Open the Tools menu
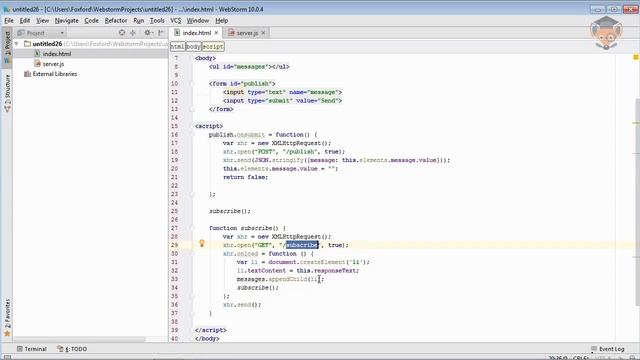The width and height of the screenshot is (640, 360). (x=157, y=20)
